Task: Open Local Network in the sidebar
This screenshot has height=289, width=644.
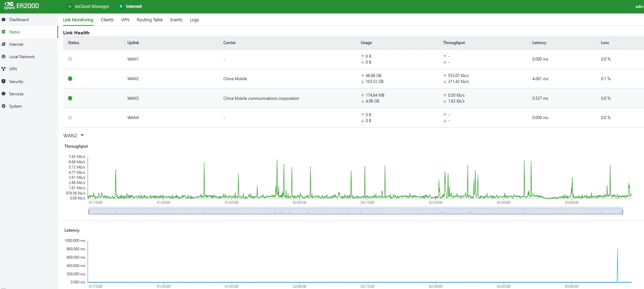Action: tap(29, 57)
